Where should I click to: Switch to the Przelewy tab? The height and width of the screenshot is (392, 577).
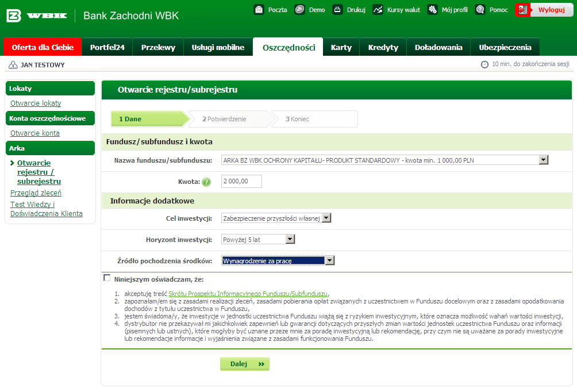[158, 47]
